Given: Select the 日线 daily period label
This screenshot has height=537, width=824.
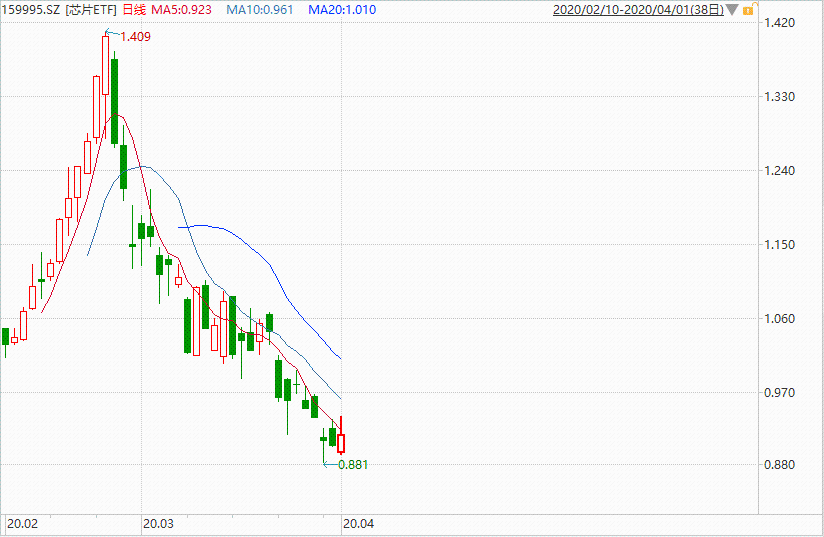Looking at the screenshot, I should click(x=131, y=10).
